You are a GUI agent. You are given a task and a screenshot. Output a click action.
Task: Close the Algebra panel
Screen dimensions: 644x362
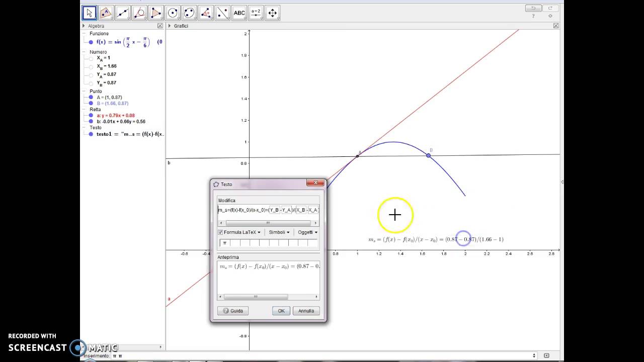(x=160, y=26)
